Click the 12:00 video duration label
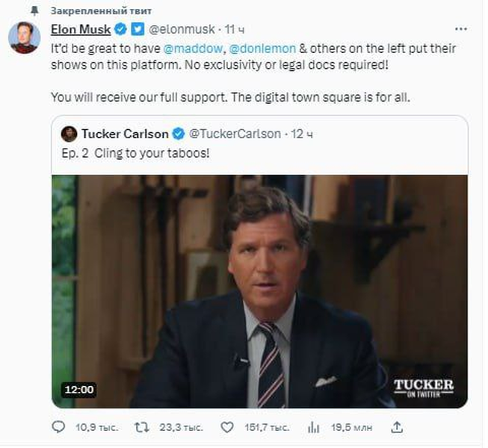 coord(79,389)
